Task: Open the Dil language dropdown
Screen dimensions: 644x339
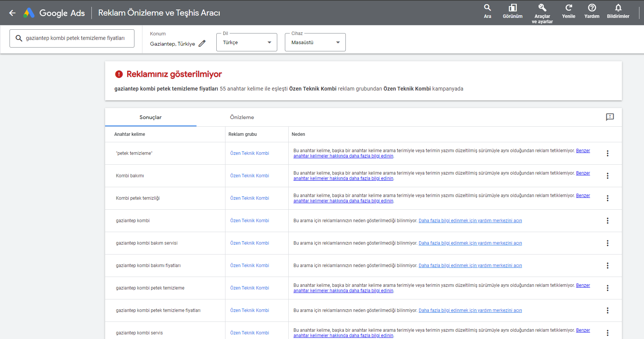Action: click(247, 42)
